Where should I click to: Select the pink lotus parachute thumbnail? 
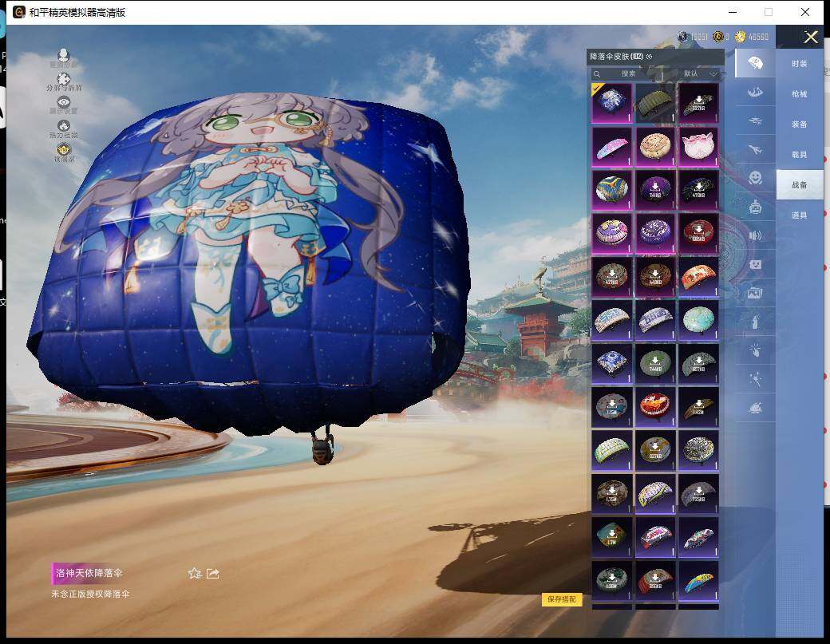[x=699, y=147]
